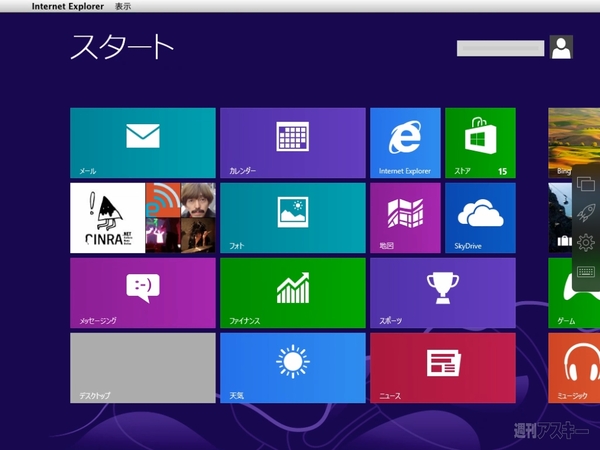Open the Music (ミュージック) headphones tile
600x450 pixels.
pyautogui.click(x=574, y=368)
